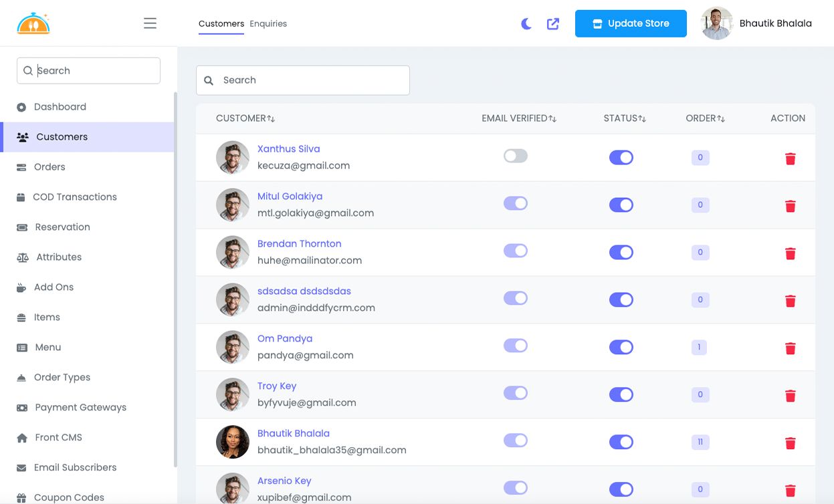This screenshot has width=834, height=504.
Task: Focus the customers table Search field
Action: 302,80
